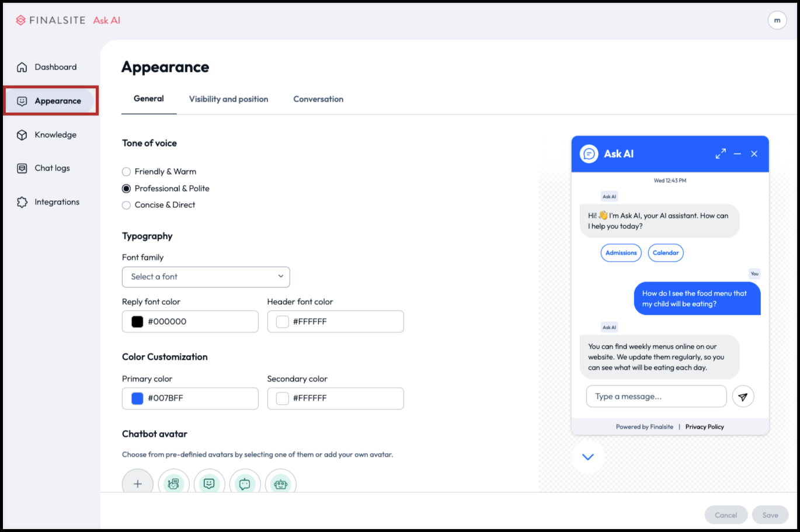Click the black reply font color swatch

137,322
